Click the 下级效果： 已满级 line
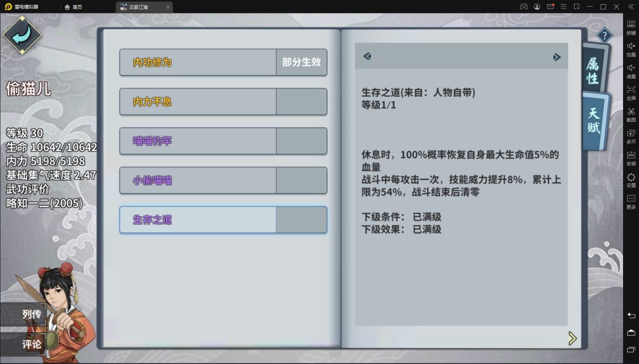The width and height of the screenshot is (639, 364). [x=401, y=229]
